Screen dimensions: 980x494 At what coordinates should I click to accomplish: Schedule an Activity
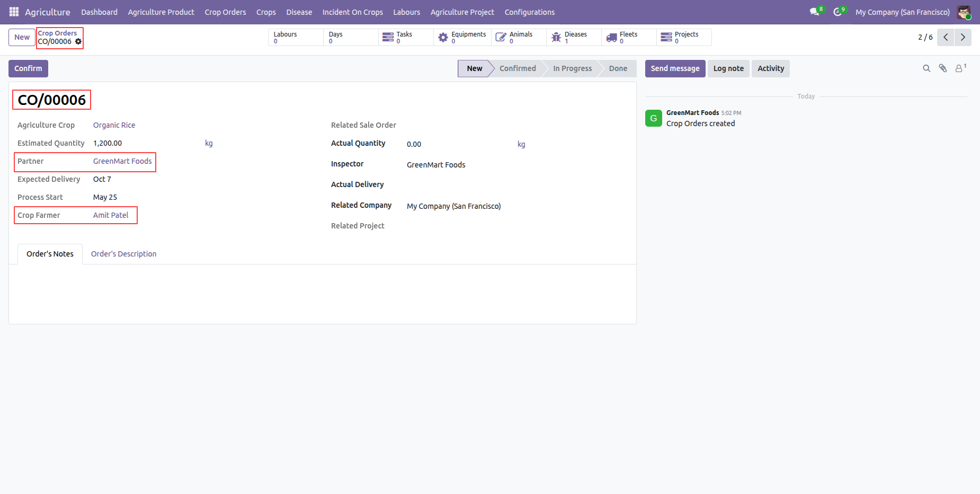pyautogui.click(x=771, y=68)
